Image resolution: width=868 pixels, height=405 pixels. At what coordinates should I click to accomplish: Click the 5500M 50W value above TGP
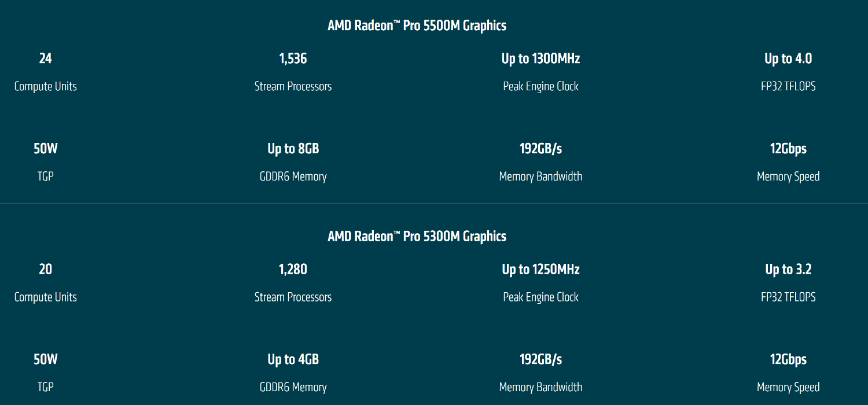[x=45, y=149]
